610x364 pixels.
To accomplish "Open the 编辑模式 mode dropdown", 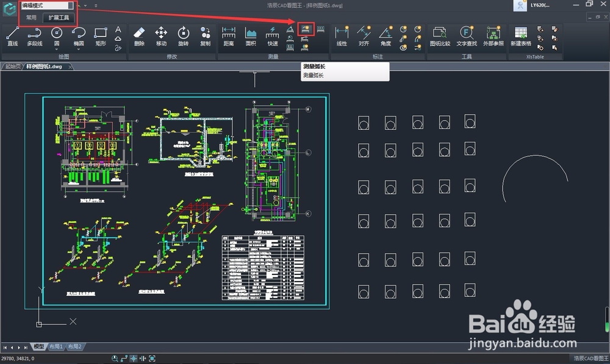I will (x=47, y=5).
